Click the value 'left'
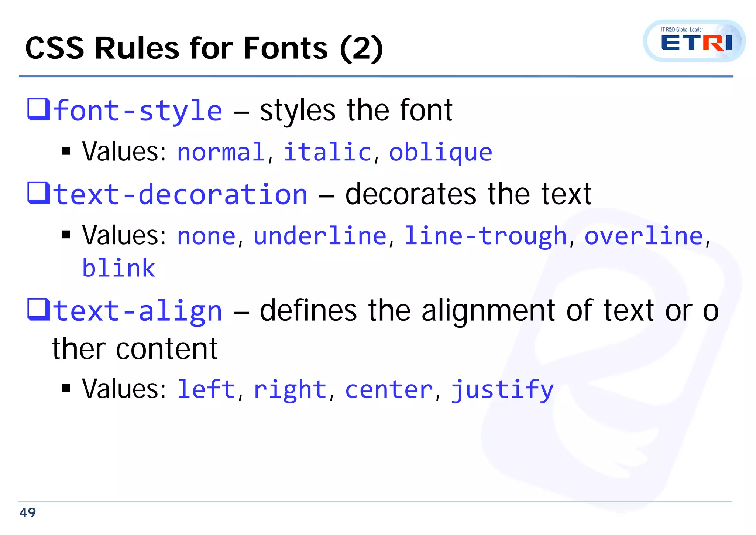The height and width of the screenshot is (535, 756). coord(206,389)
